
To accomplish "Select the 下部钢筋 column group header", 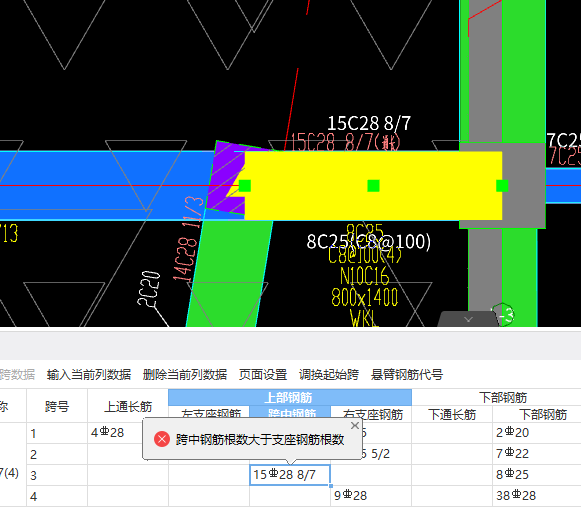I will click(502, 397).
